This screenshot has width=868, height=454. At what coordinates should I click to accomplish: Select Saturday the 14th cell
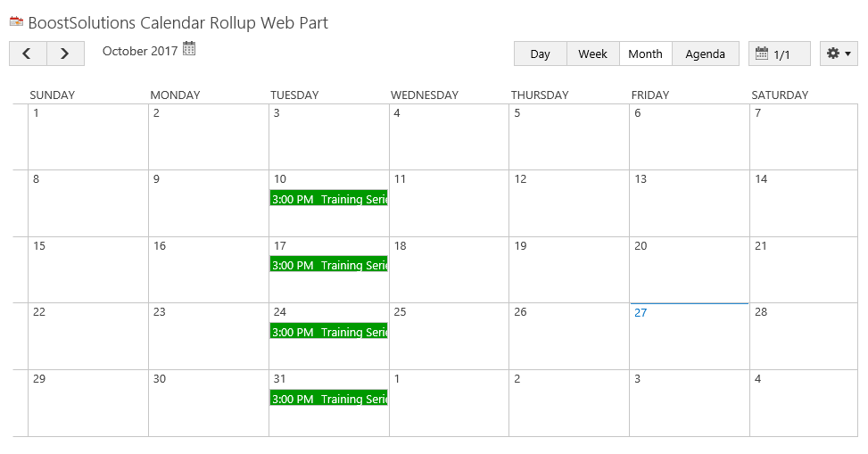pyautogui.click(x=804, y=203)
